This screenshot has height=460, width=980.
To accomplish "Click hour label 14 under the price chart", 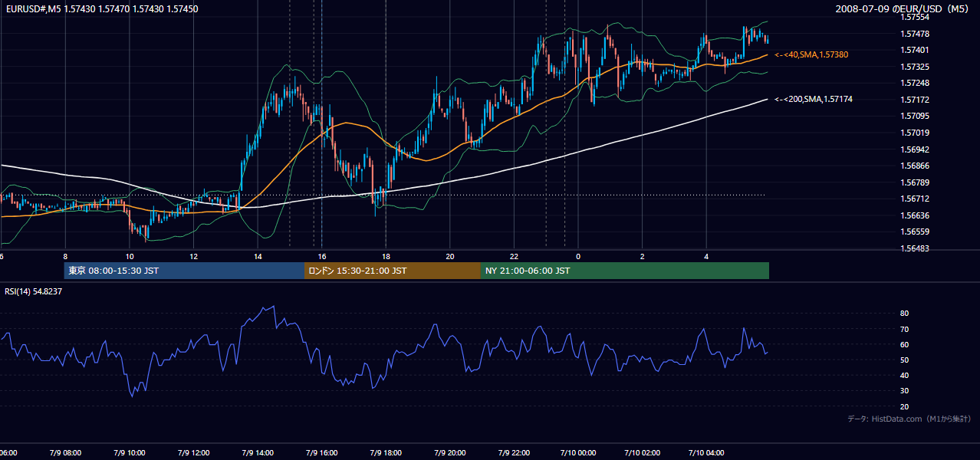I will [258, 256].
